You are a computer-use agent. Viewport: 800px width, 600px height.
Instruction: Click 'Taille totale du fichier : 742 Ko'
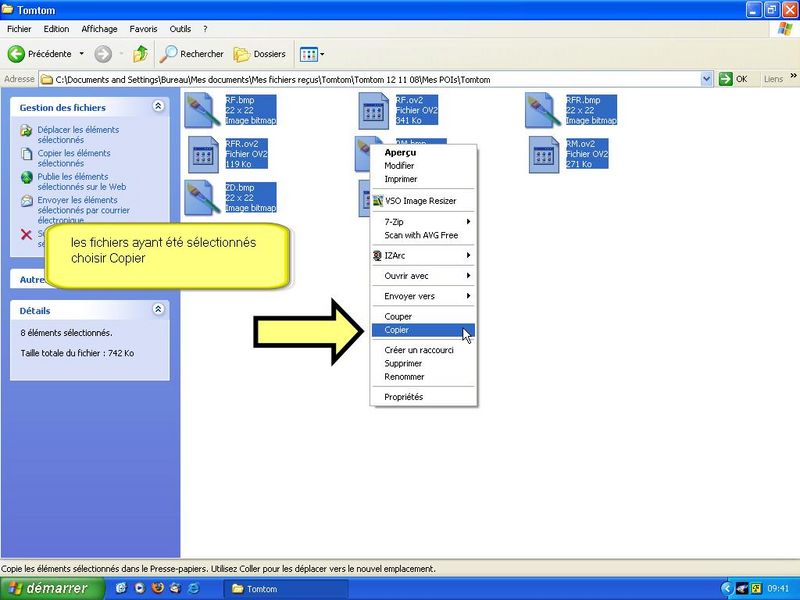77,353
